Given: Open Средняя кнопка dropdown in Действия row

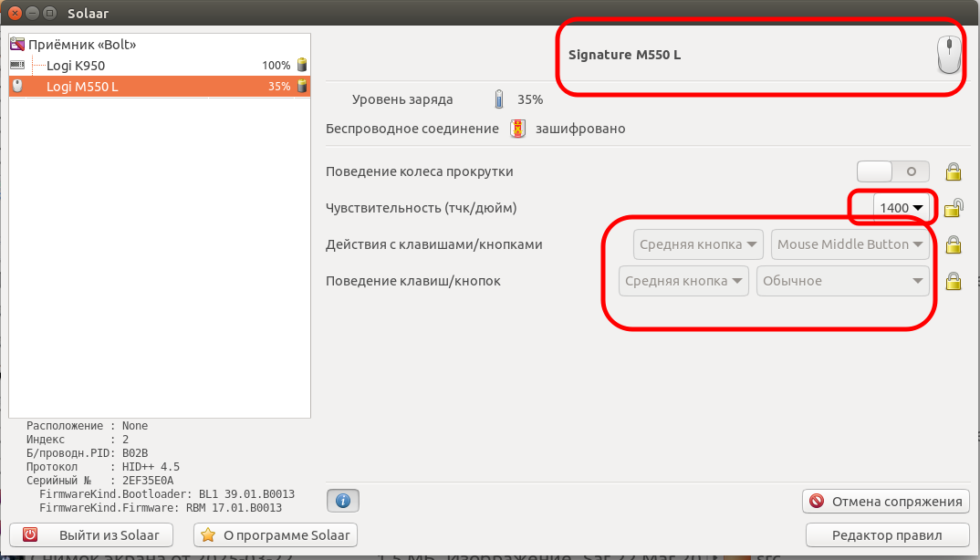Looking at the screenshot, I should click(x=697, y=244).
